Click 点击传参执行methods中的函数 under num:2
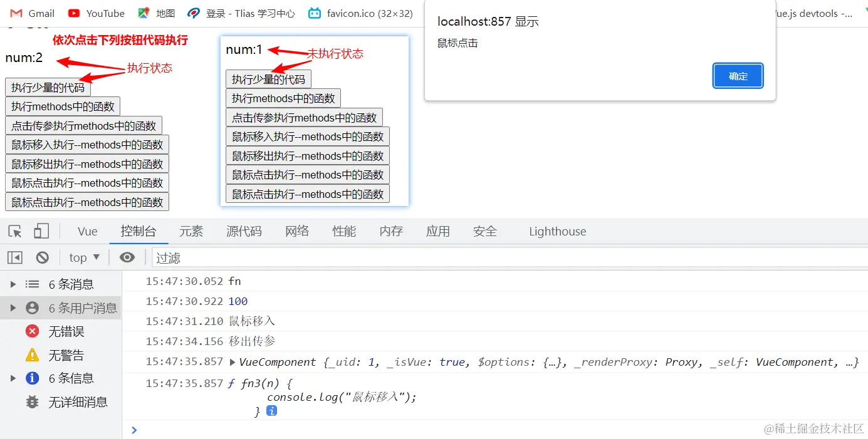Viewport: 868px width, 439px height. tap(83, 126)
